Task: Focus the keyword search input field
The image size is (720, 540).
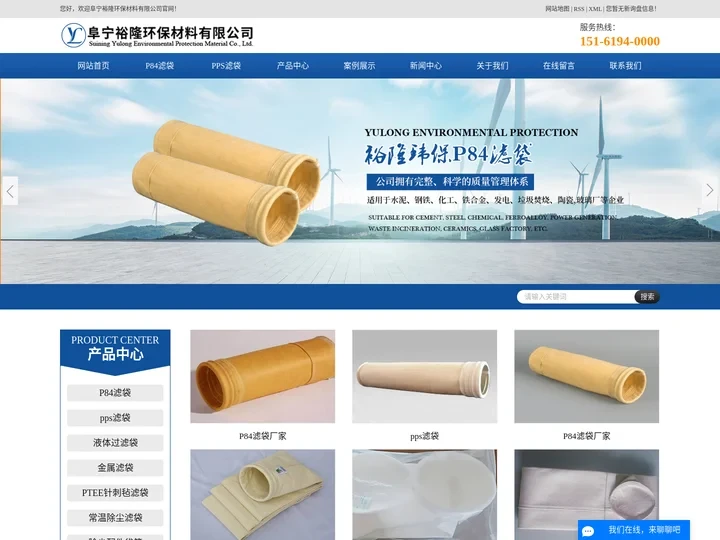Action: point(576,297)
